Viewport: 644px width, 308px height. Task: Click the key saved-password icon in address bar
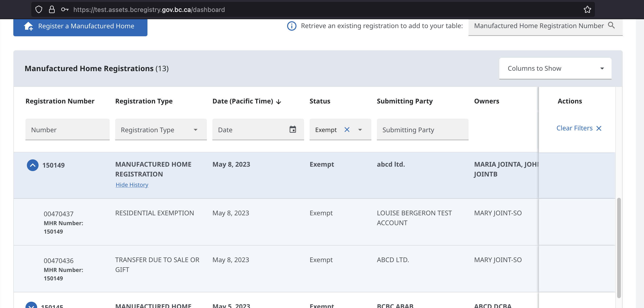pos(65,10)
